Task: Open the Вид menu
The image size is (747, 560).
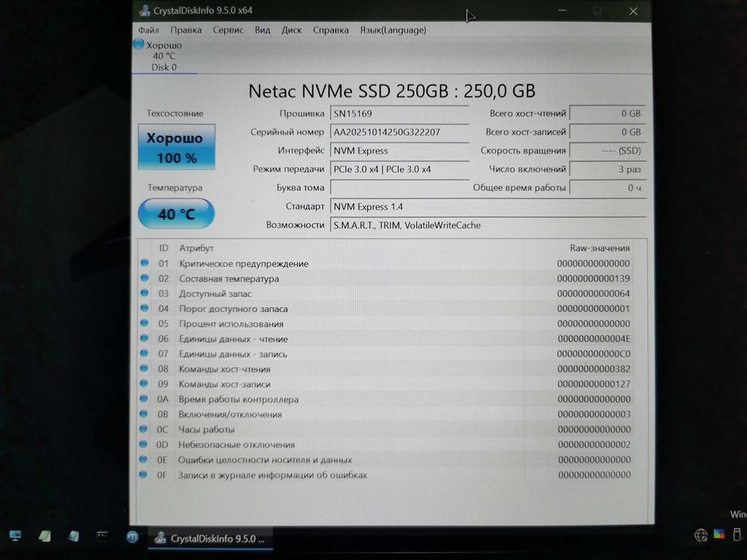Action: tap(262, 30)
